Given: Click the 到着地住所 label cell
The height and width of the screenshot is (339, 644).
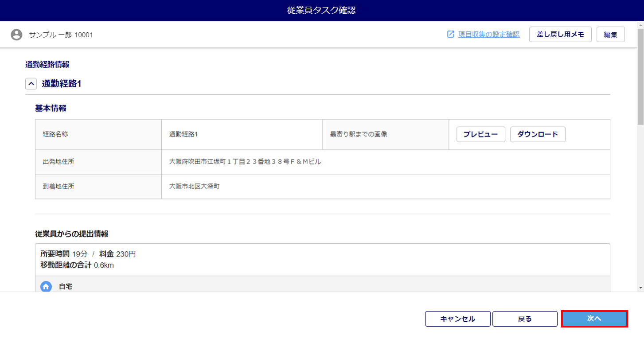Looking at the screenshot, I should coord(98,187).
